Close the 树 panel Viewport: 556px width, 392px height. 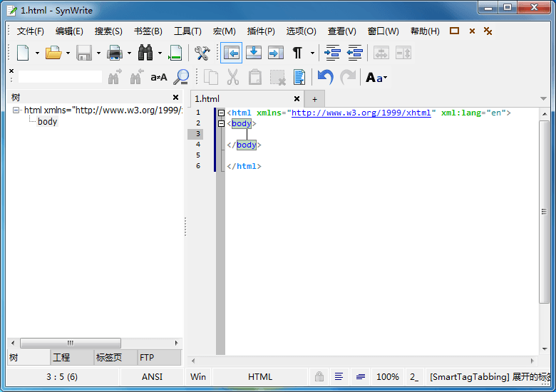(175, 97)
